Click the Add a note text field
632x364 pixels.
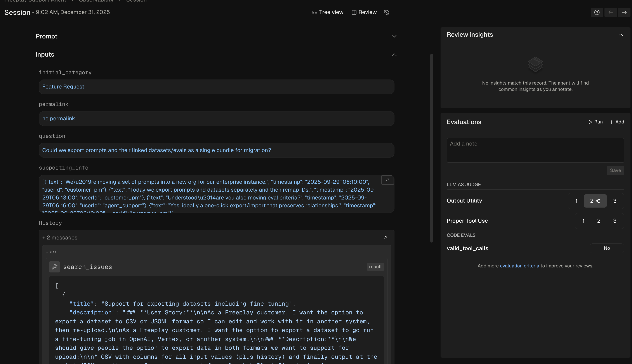click(535, 150)
